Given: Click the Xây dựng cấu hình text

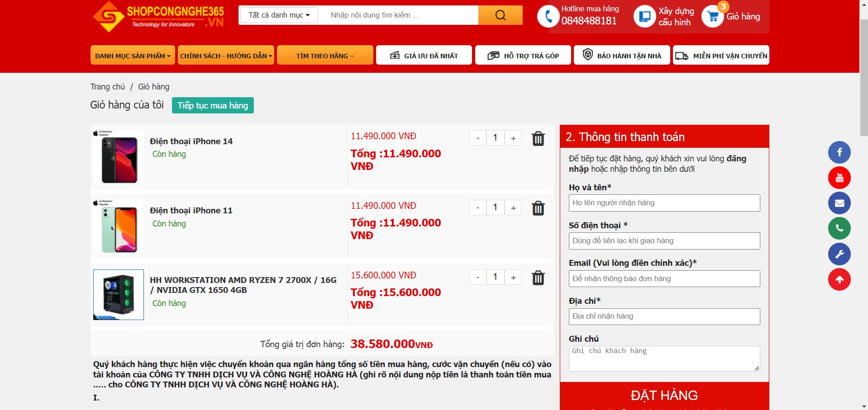Looking at the screenshot, I should point(676,17).
